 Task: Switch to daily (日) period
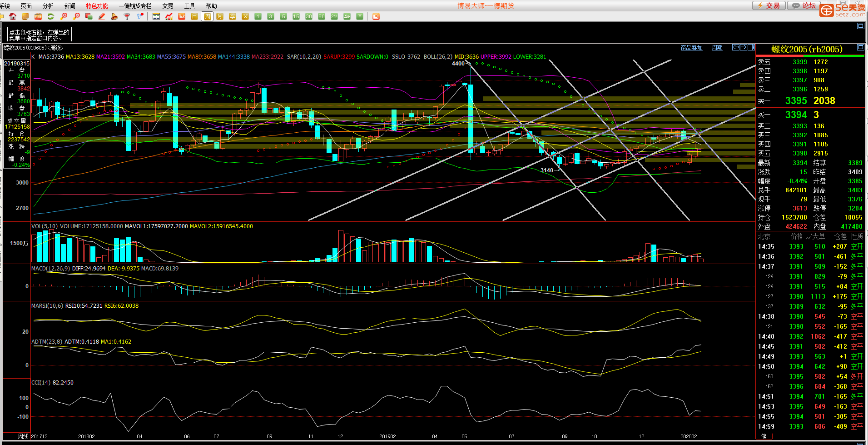click(x=194, y=16)
